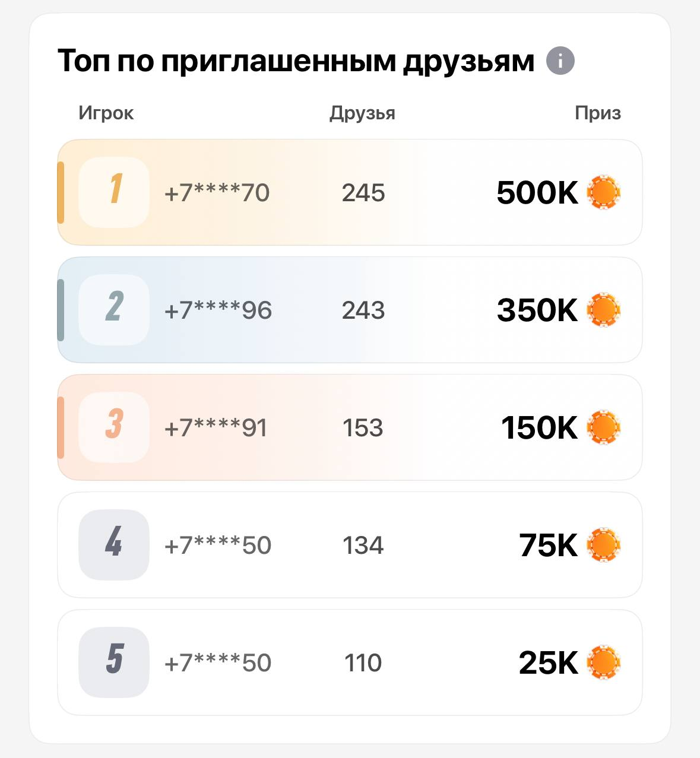
Task: Click the Игрок column header
Action: 106,113
